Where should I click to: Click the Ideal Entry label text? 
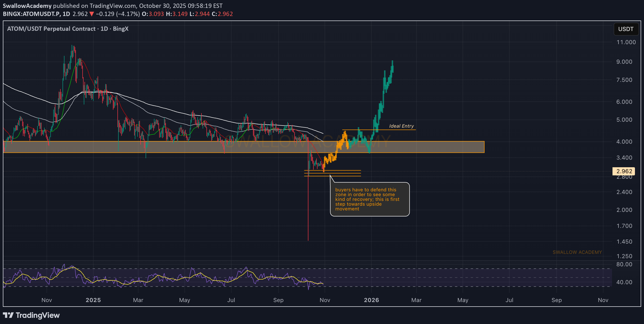(401, 126)
